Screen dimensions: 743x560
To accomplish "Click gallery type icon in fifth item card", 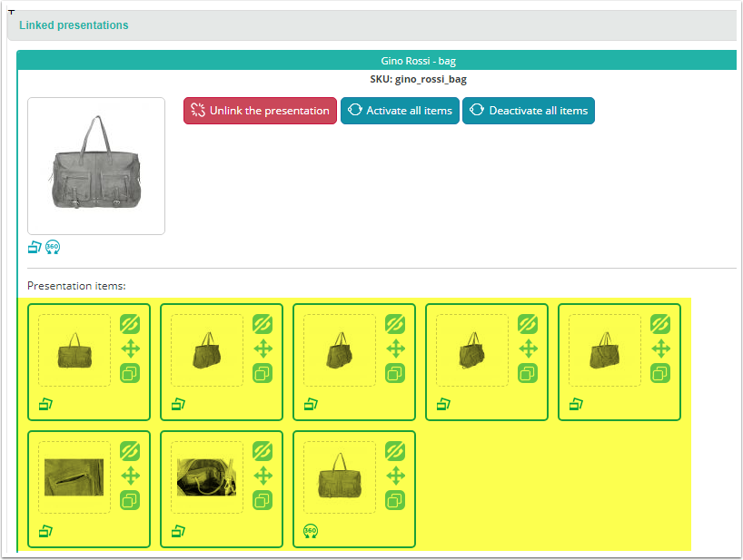I will 576,404.
